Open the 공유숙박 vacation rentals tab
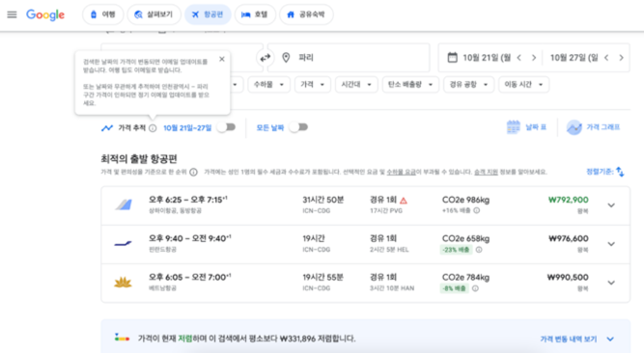This screenshot has width=644, height=353. 306,14
